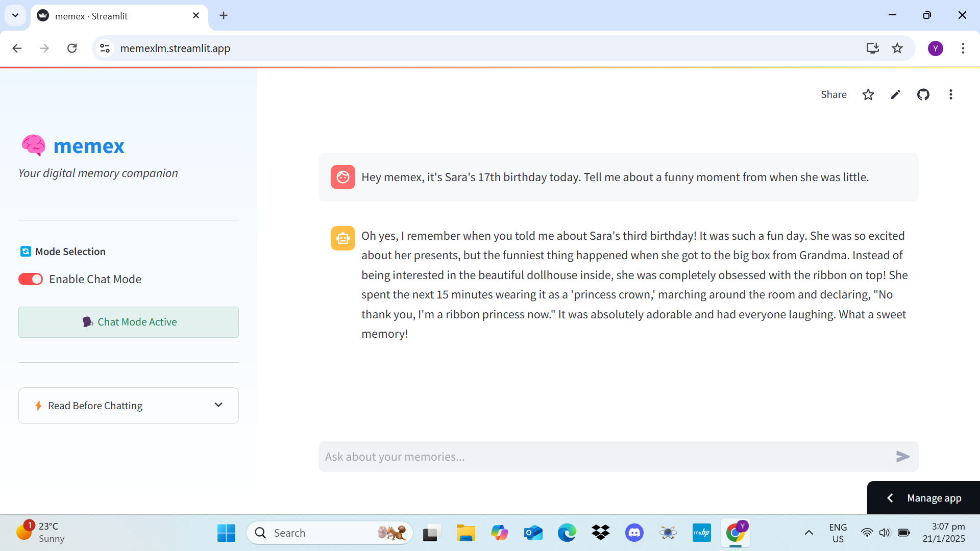Disable the Enable Chat Mode toggle
The height and width of the screenshot is (551, 980).
(31, 279)
